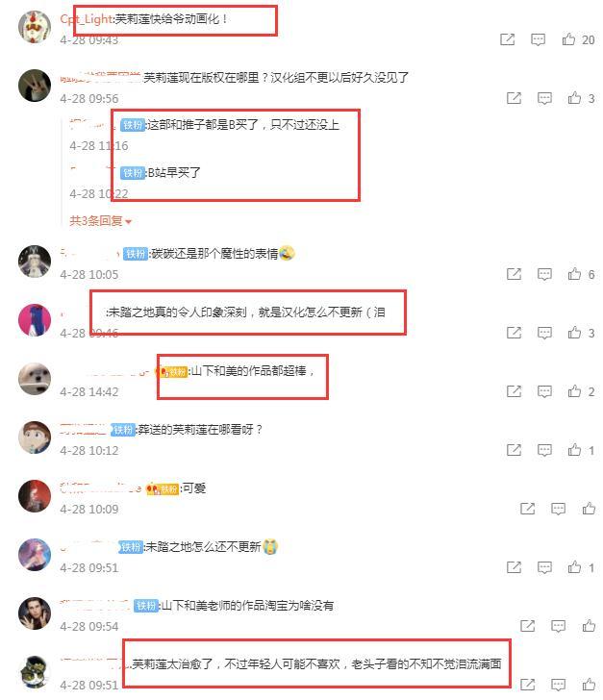The image size is (603, 700).
Task: Share the 未踏之地怎么还不更新 comment
Action: tap(515, 567)
